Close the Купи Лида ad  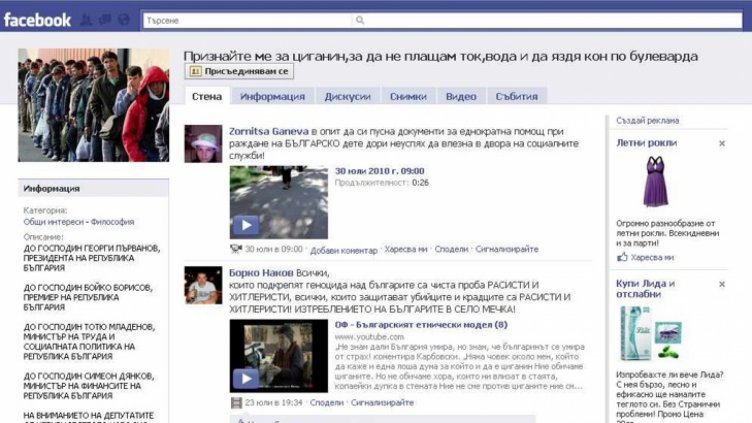(722, 284)
